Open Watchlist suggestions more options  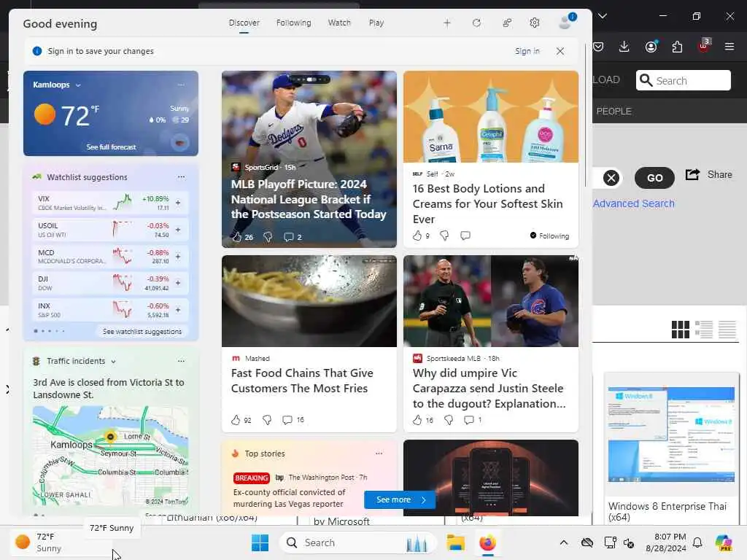(181, 177)
